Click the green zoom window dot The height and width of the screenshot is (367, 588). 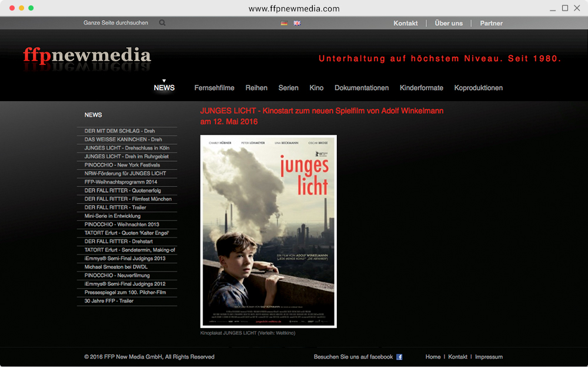(x=31, y=8)
